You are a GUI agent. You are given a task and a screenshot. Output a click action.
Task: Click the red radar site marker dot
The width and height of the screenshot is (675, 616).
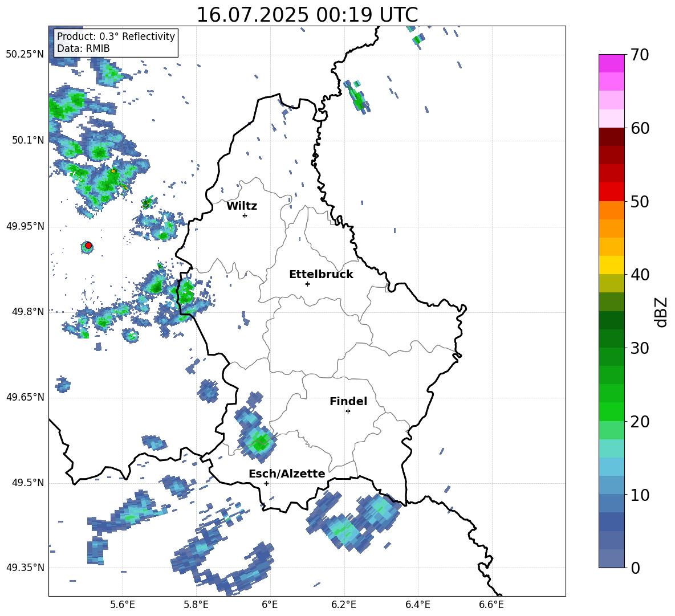point(88,246)
